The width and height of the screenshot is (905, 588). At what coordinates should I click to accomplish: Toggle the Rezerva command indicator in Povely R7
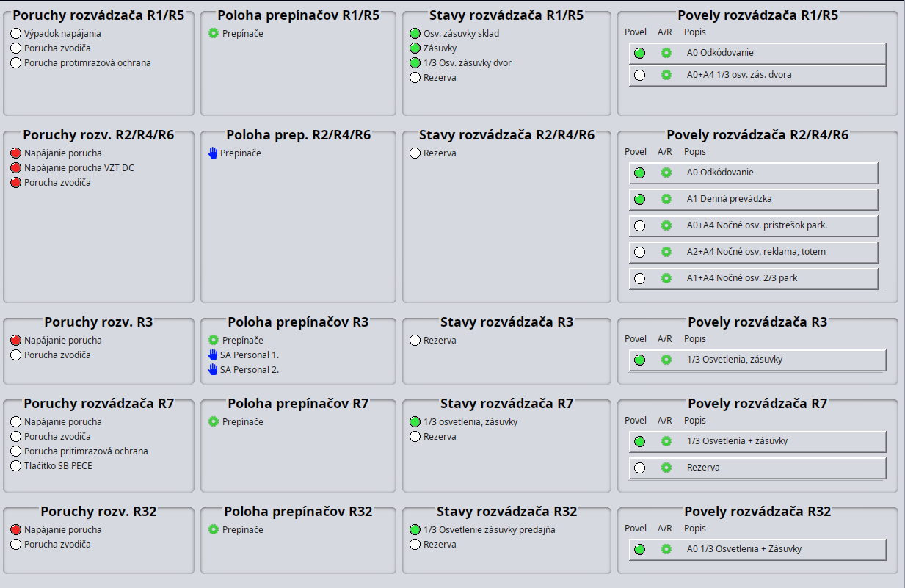pos(639,468)
